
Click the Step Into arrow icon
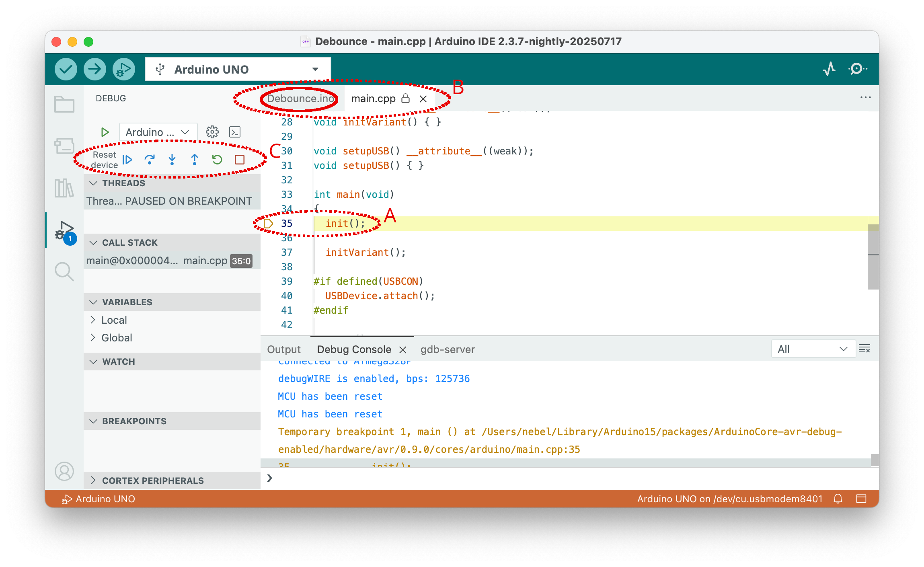point(172,160)
